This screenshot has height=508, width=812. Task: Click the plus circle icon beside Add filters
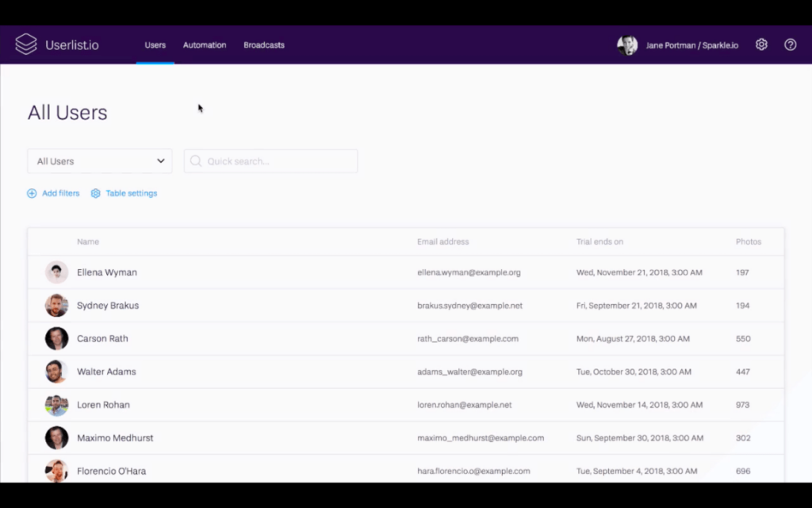tap(32, 194)
